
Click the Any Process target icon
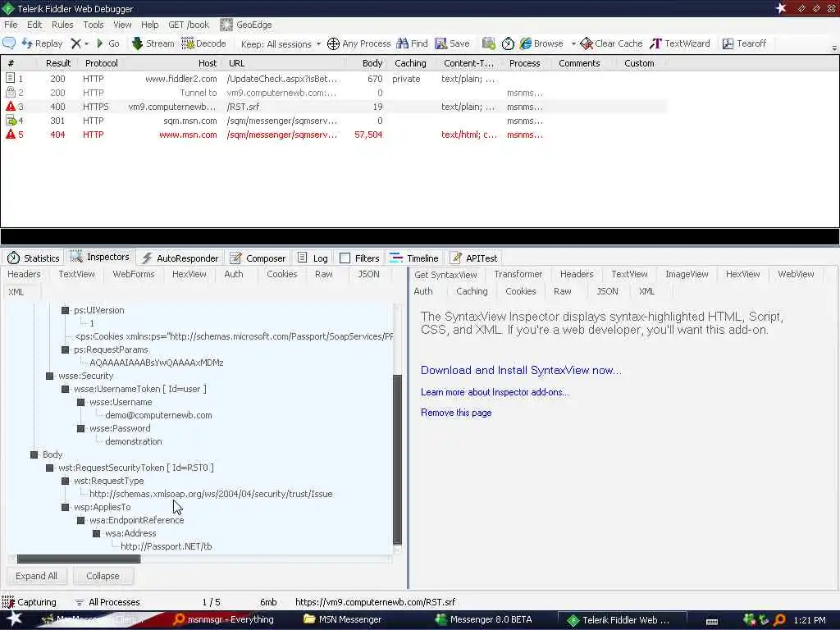(333, 44)
